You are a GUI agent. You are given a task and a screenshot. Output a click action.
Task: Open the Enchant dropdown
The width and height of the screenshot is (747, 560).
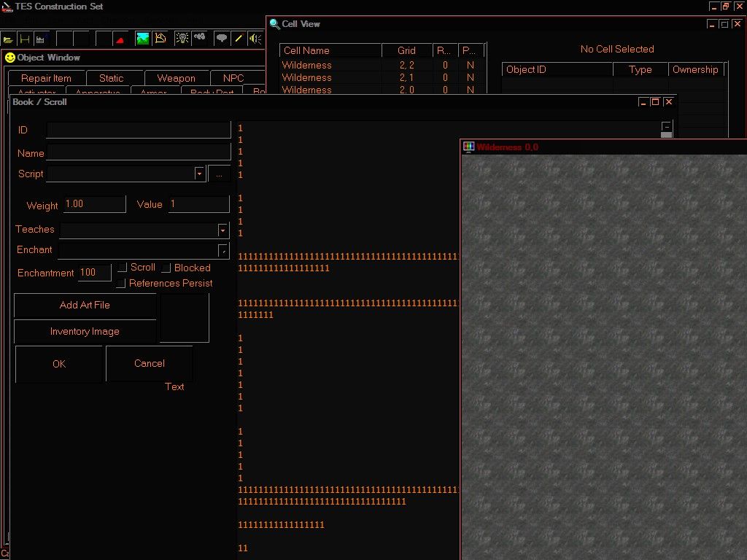click(x=223, y=251)
